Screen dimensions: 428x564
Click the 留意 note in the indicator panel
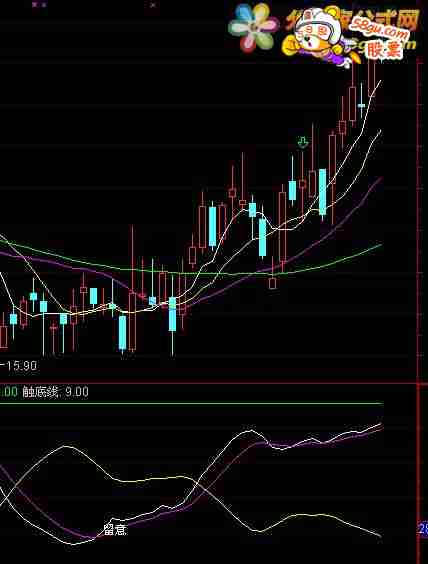click(x=115, y=530)
